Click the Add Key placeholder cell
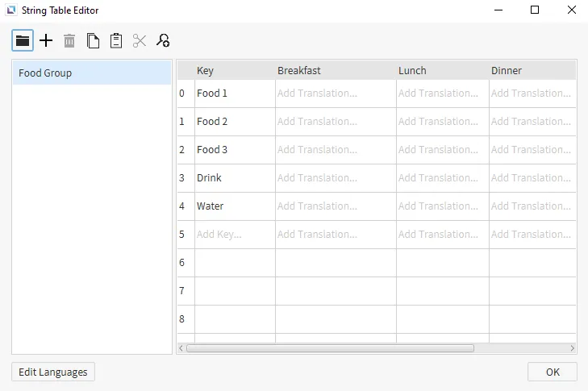 point(234,235)
